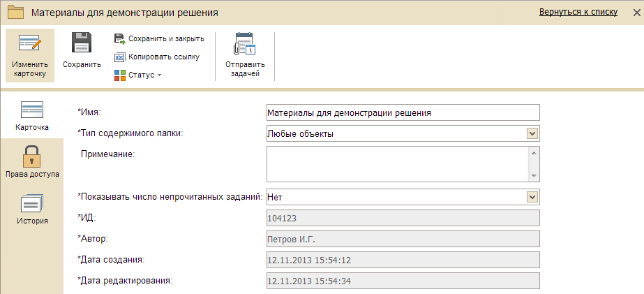Screen dimensions: 644x294
Task: Open the Статус dropdown menu
Action: tap(137, 75)
